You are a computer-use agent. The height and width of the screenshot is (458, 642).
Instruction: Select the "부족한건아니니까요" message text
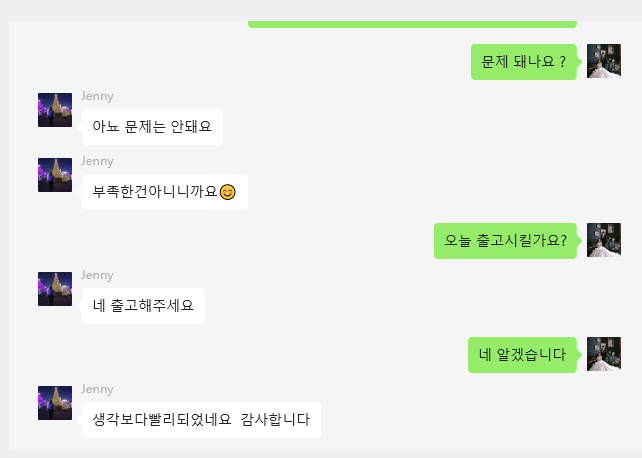click(154, 192)
